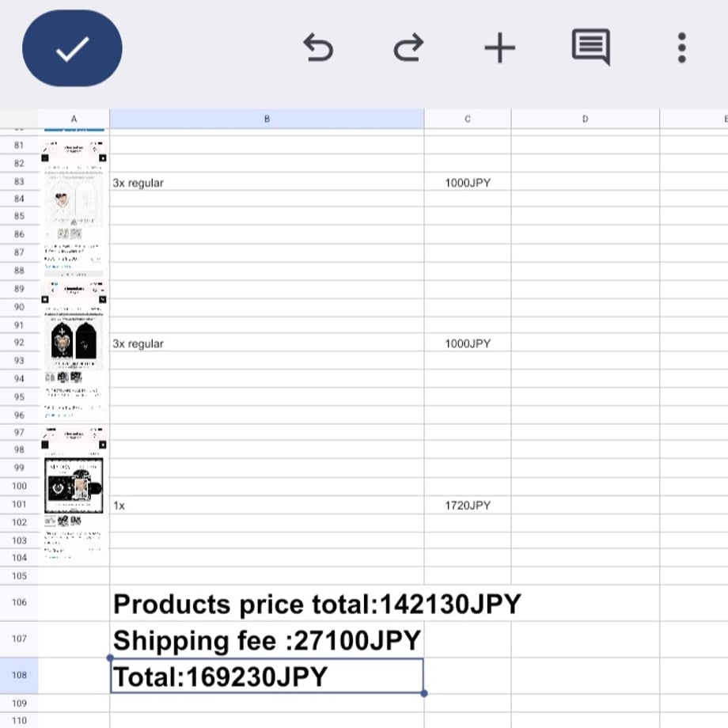
Task: Select column C header
Action: 468,119
